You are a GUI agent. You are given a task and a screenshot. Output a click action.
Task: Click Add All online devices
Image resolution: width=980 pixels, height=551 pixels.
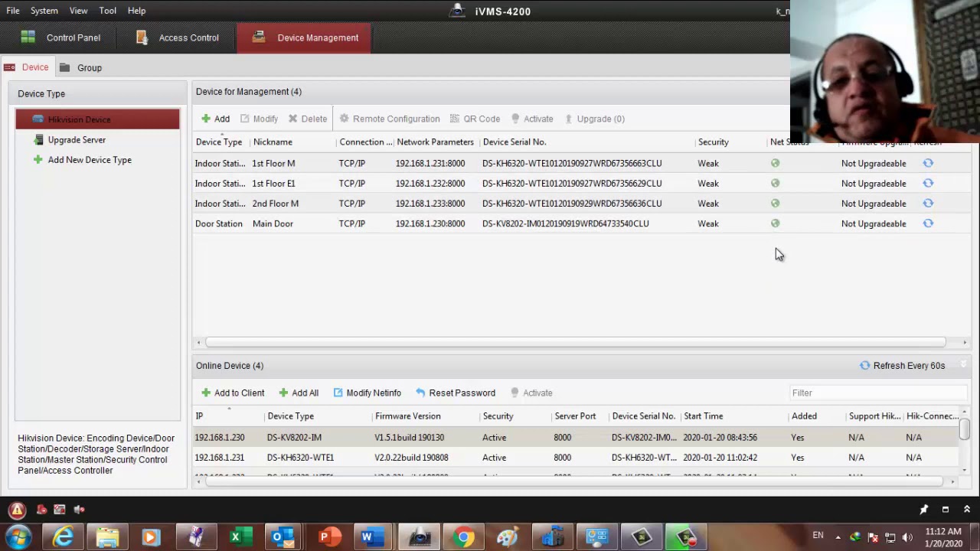pos(299,393)
